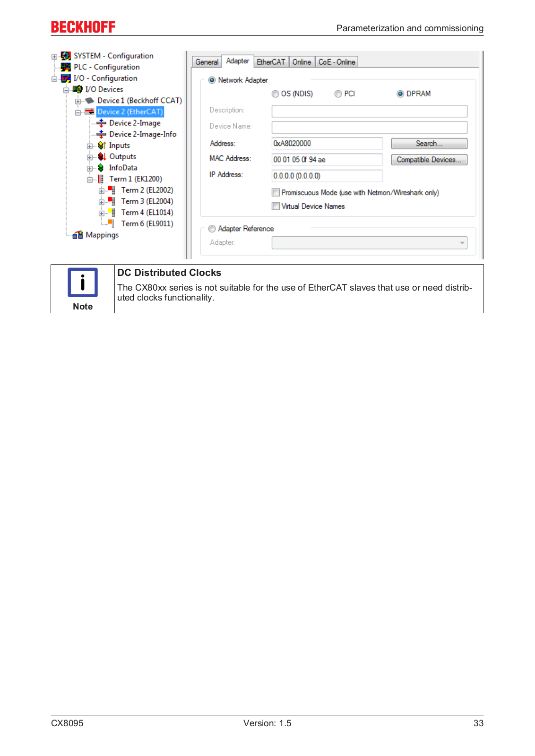Select the Network Adapter radio button
The image size is (535, 756).
click(x=212, y=80)
